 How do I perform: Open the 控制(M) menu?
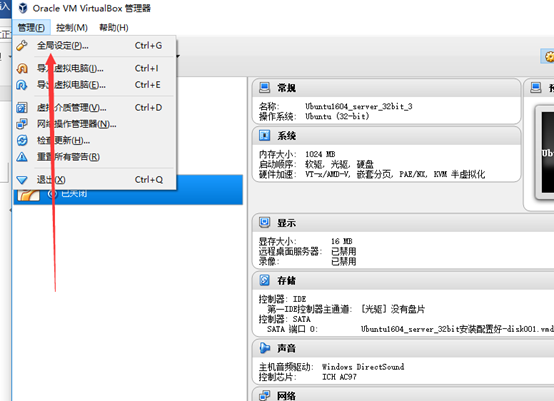point(72,28)
